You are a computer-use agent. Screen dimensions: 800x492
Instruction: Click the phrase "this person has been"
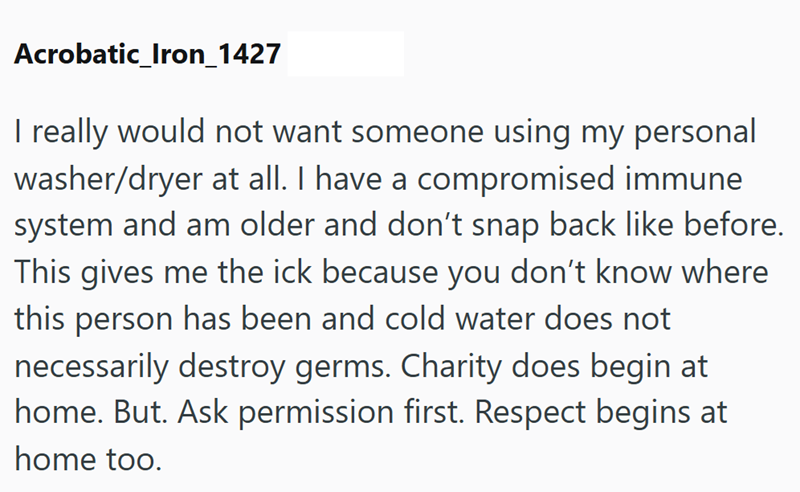pos(163,319)
